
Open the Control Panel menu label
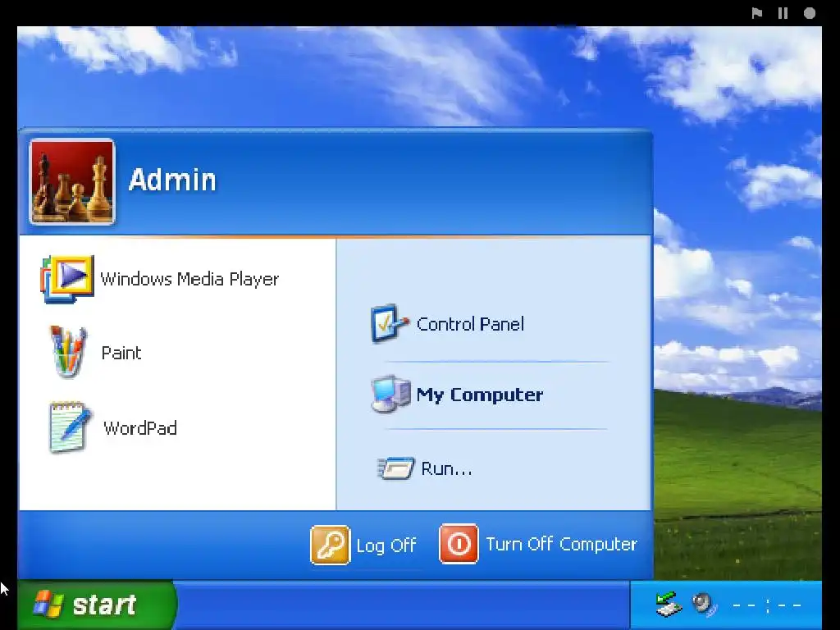pyautogui.click(x=470, y=323)
